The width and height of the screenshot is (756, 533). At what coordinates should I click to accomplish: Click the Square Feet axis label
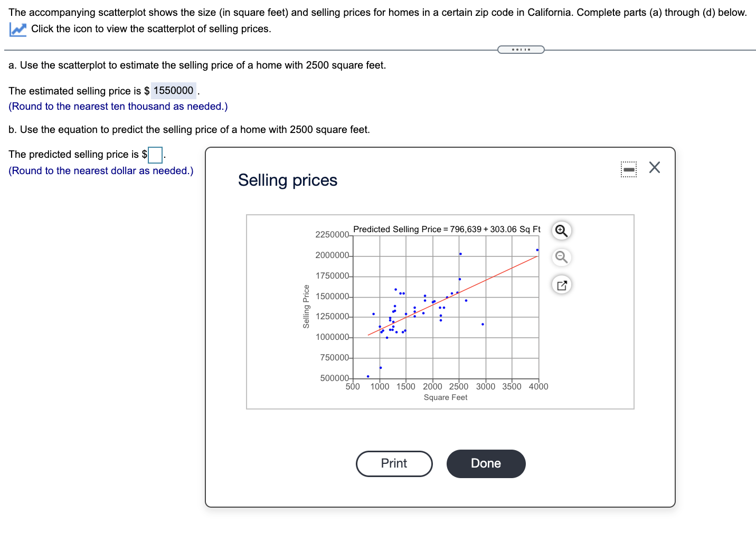point(445,397)
